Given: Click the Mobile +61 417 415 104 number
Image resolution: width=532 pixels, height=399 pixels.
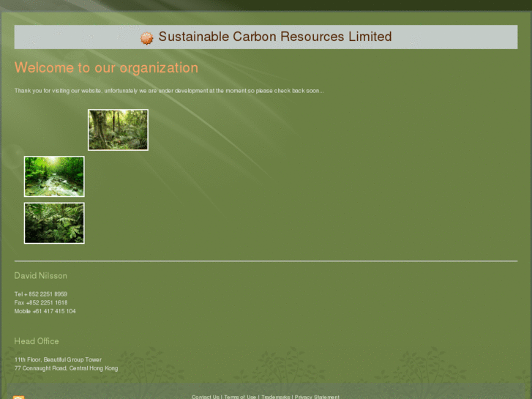Looking at the screenshot, I should (x=45, y=311).
